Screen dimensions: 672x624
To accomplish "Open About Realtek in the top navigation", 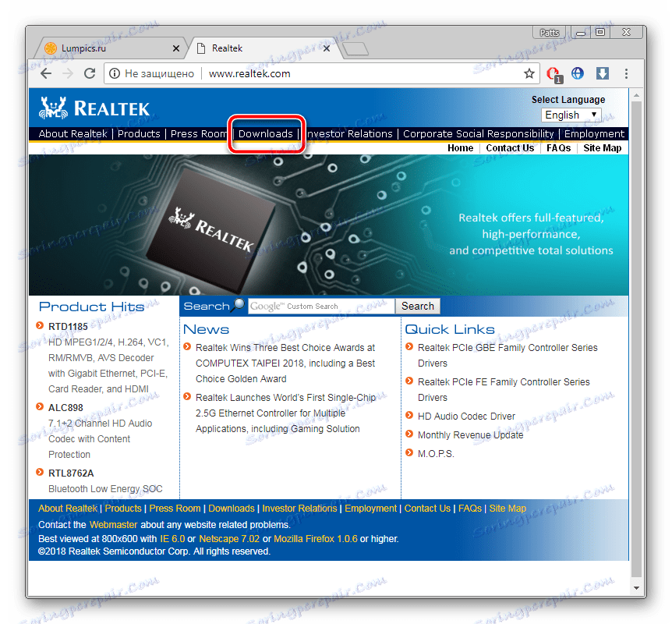I will [73, 134].
